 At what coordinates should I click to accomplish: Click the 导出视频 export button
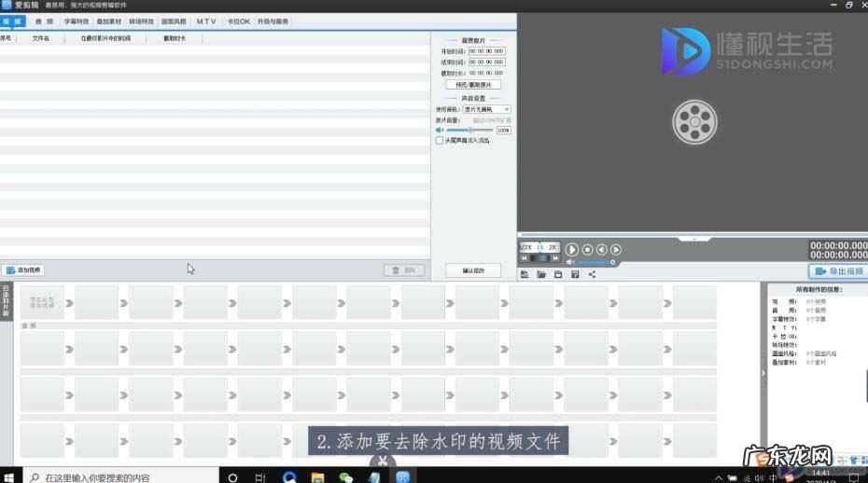click(834, 271)
